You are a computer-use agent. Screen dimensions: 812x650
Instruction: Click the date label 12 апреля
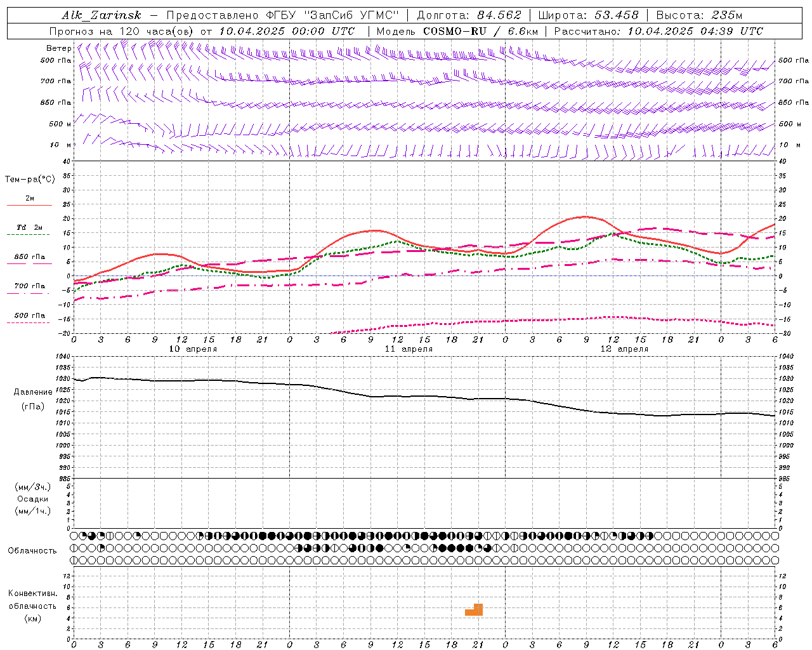[x=624, y=349]
